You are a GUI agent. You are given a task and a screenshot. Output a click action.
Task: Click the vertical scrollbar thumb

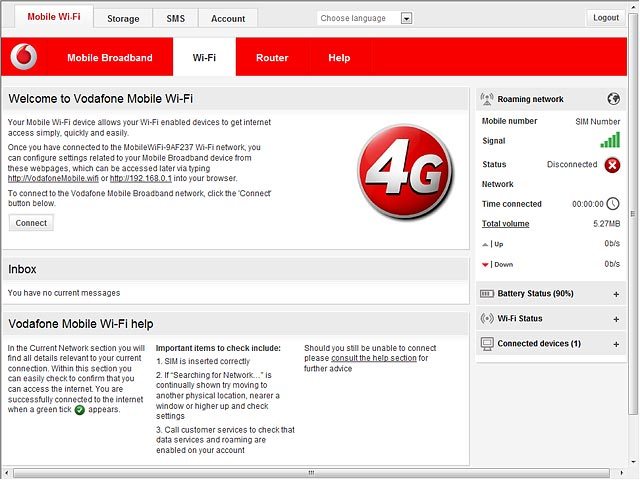click(x=633, y=212)
